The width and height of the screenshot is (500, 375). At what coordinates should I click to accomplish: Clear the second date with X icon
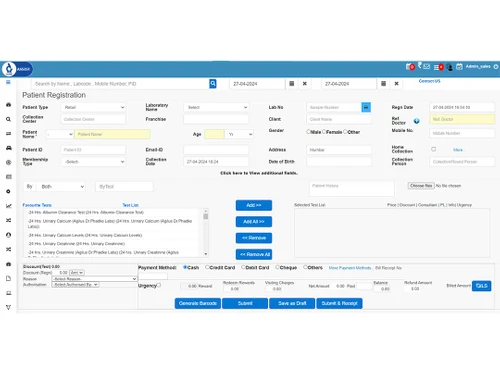[396, 84]
